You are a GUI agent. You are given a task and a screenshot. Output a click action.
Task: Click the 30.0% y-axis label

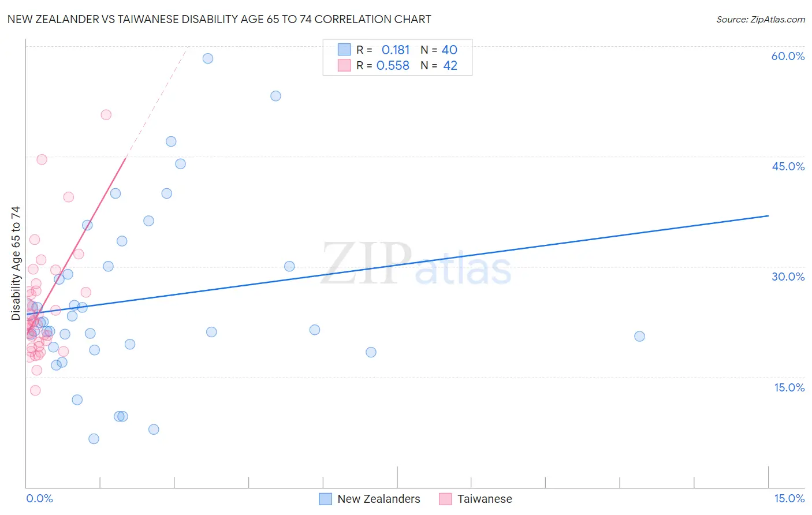point(788,277)
